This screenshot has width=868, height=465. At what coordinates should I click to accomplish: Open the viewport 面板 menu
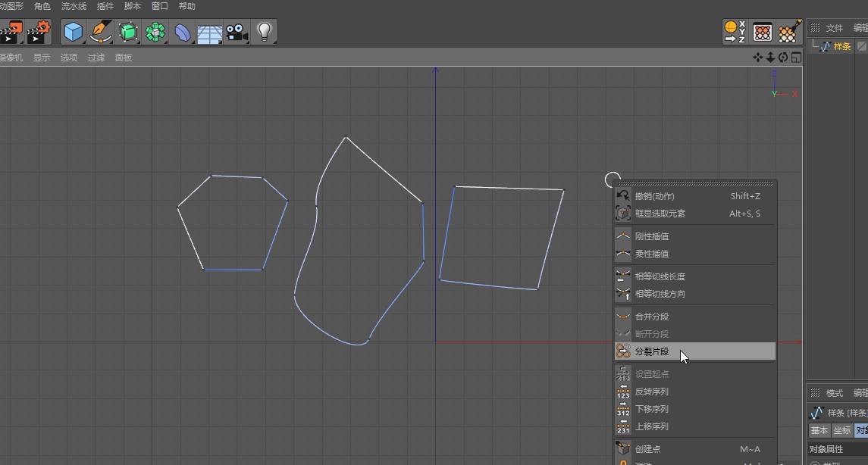[124, 58]
